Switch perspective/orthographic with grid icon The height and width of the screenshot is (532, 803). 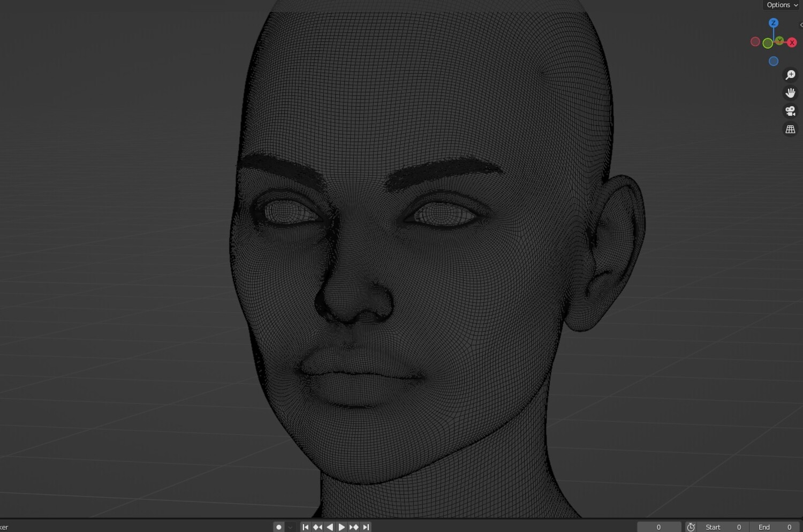click(790, 130)
